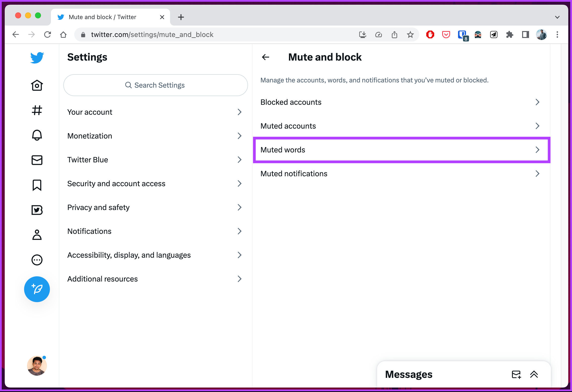
Task: Click install app icon in address bar
Action: [x=363, y=35]
